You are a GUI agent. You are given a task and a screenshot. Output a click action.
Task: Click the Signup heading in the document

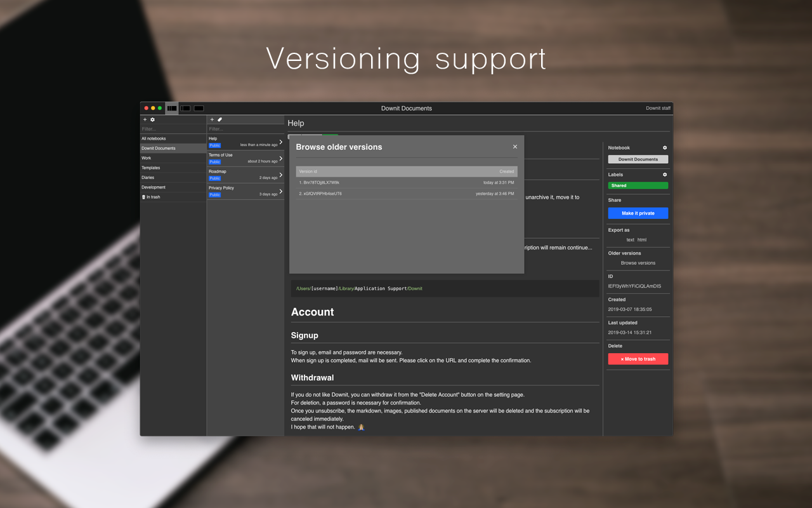pos(304,335)
